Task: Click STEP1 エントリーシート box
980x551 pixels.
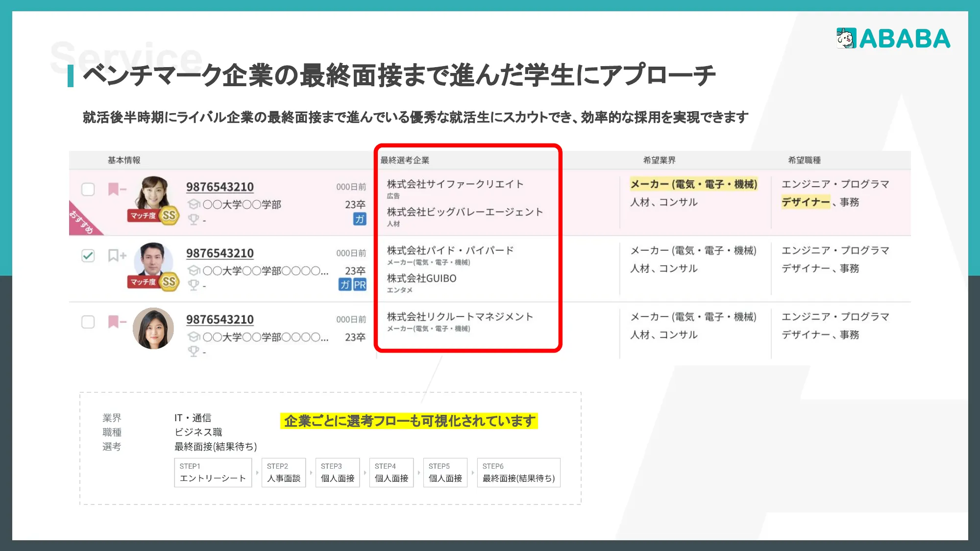Action: click(213, 473)
